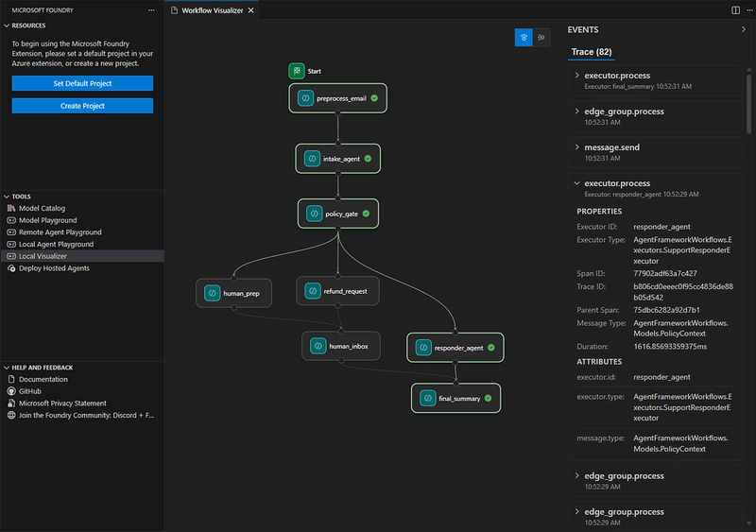The height and width of the screenshot is (532, 756).
Task: Toggle the blue graph layout view button
Action: tap(524, 38)
